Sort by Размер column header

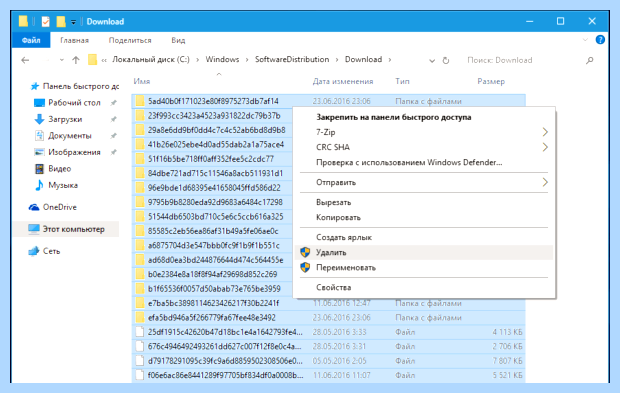[491, 81]
